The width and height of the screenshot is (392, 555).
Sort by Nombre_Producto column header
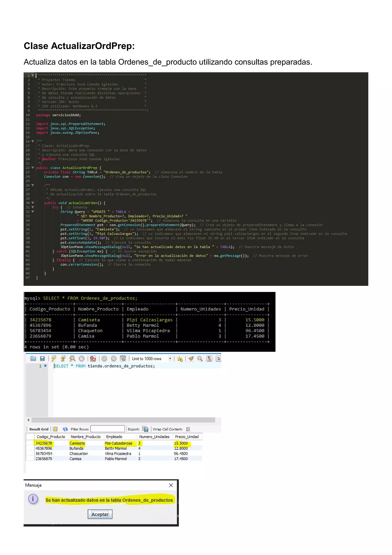86,437
